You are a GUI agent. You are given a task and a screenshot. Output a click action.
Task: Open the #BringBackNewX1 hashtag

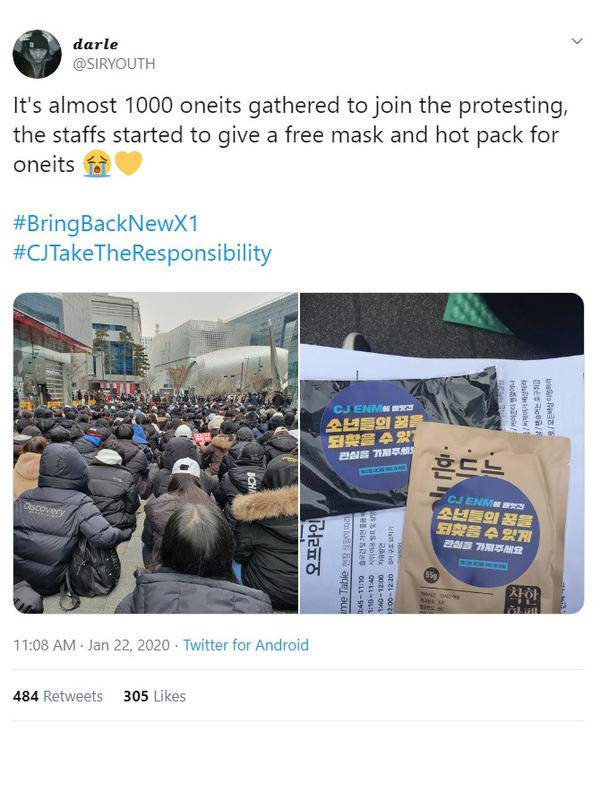click(x=106, y=223)
